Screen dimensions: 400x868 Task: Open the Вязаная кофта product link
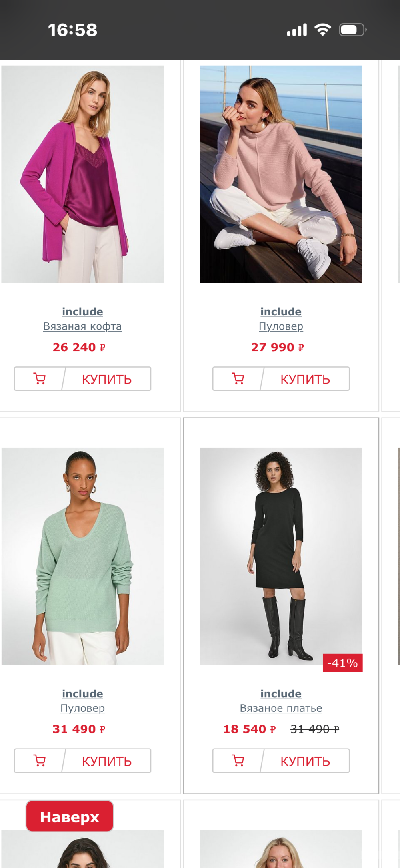coord(82,326)
